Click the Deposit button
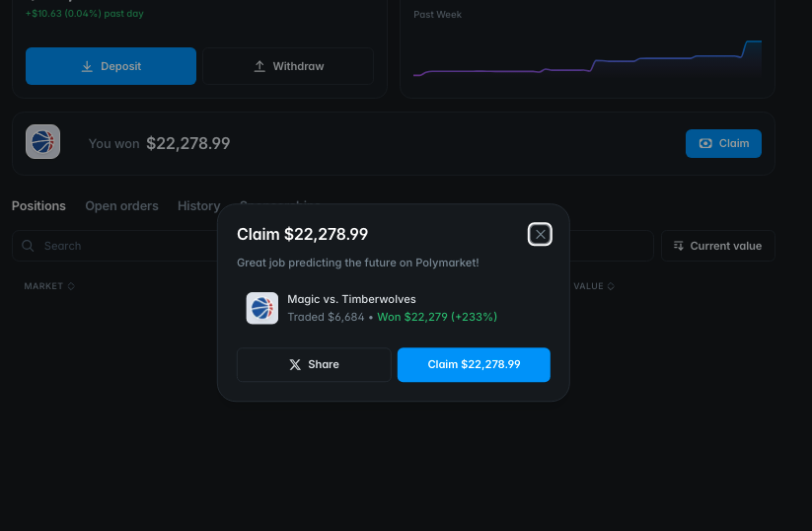This screenshot has height=531, width=812. pos(111,66)
